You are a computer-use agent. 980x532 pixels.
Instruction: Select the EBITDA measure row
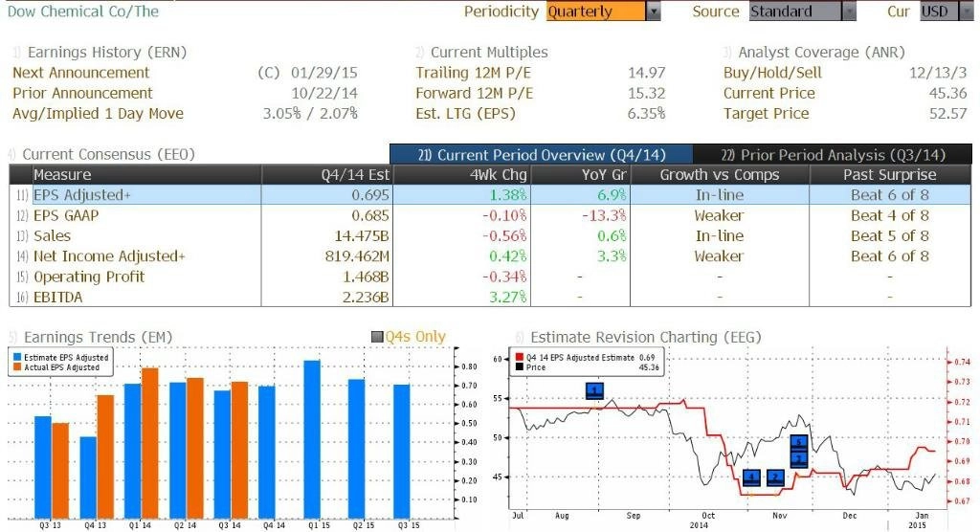[x=490, y=297]
